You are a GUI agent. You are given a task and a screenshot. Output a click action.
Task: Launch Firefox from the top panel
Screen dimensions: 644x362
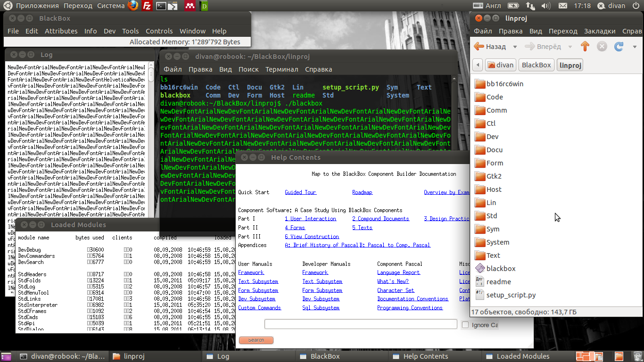pyautogui.click(x=133, y=6)
